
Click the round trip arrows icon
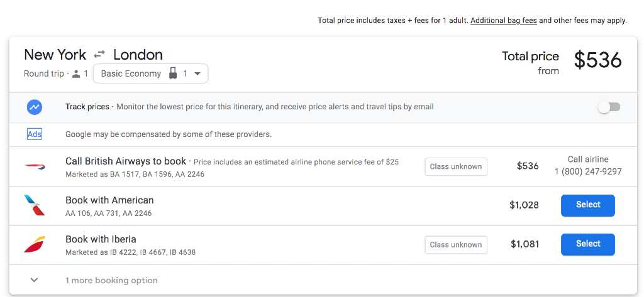tap(99, 54)
